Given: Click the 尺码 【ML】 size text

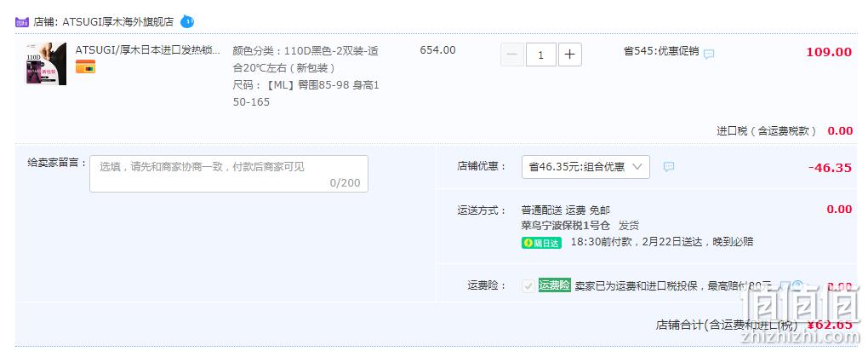Looking at the screenshot, I should coord(306,94).
